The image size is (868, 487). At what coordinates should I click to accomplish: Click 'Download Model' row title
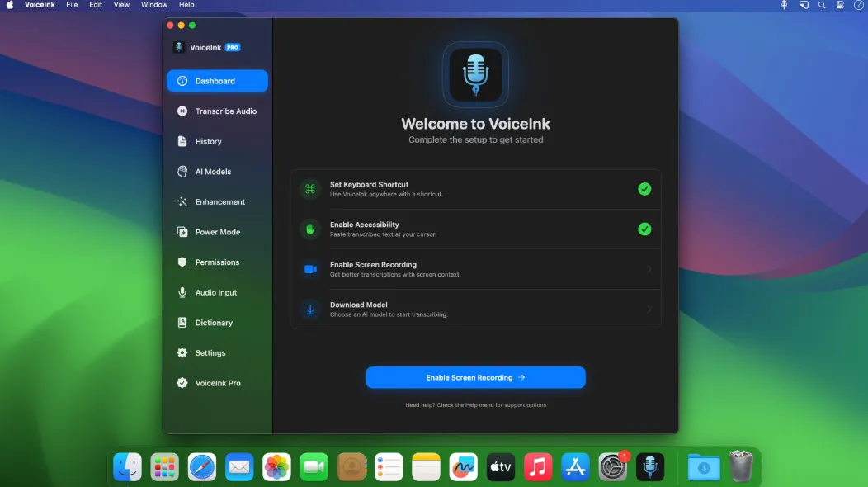pyautogui.click(x=359, y=305)
